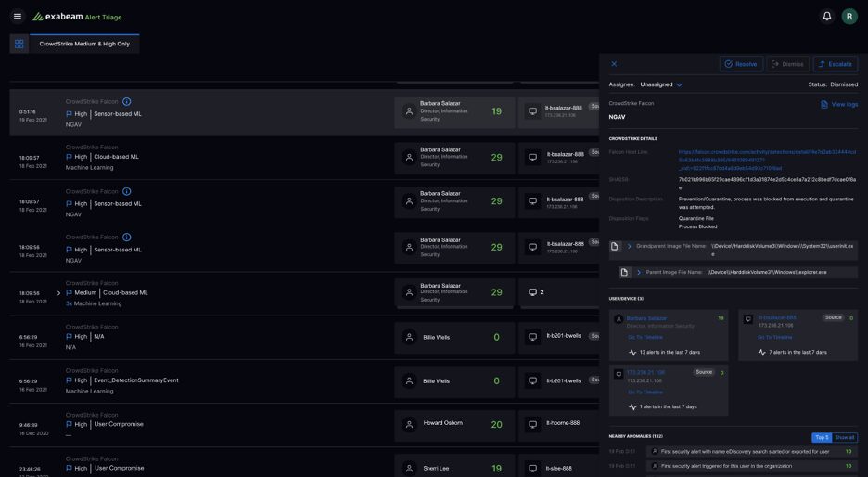Open anomaly eDiscovery search started or exported
Image resolution: width=868 pixels, height=477 pixels.
752,452
